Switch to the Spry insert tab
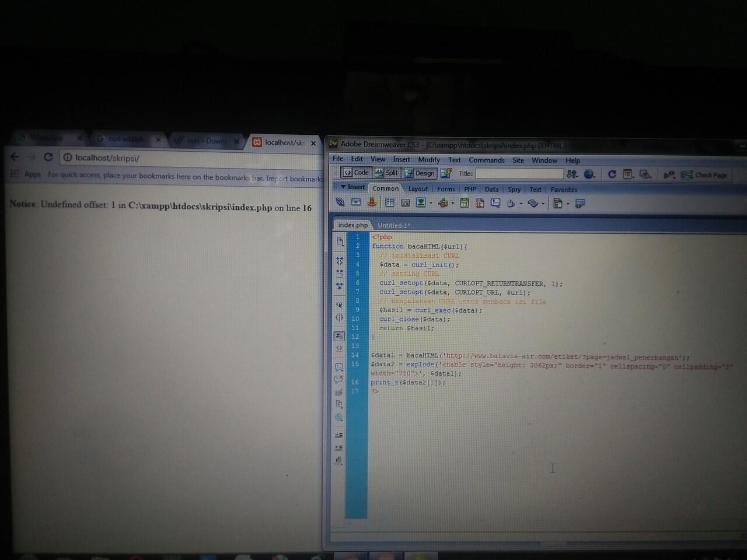747x560 pixels. coord(514,190)
